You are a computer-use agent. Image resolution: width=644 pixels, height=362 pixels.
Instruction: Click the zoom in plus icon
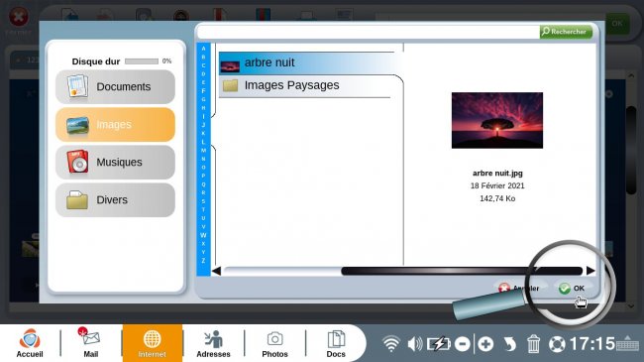[x=485, y=344]
